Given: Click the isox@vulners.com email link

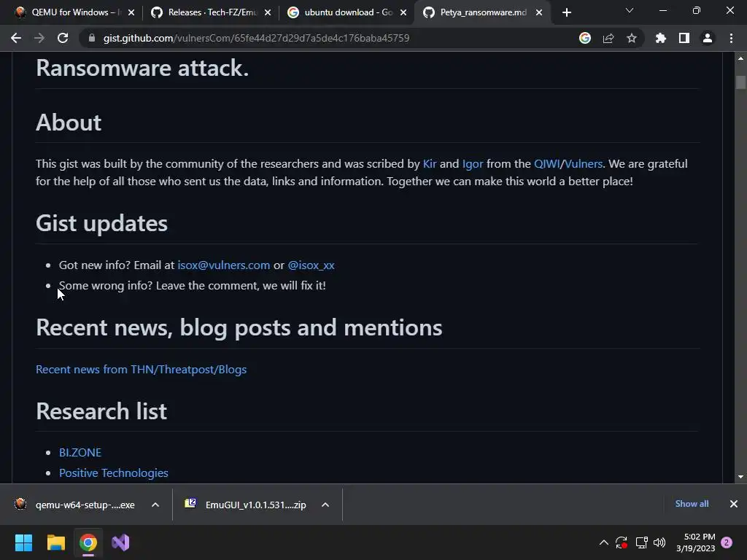Looking at the screenshot, I should 223,265.
